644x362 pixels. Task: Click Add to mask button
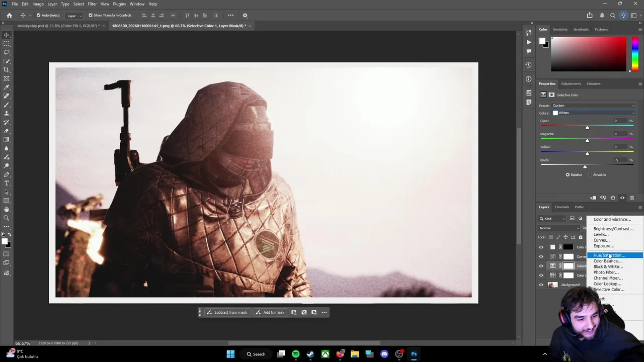pos(270,312)
